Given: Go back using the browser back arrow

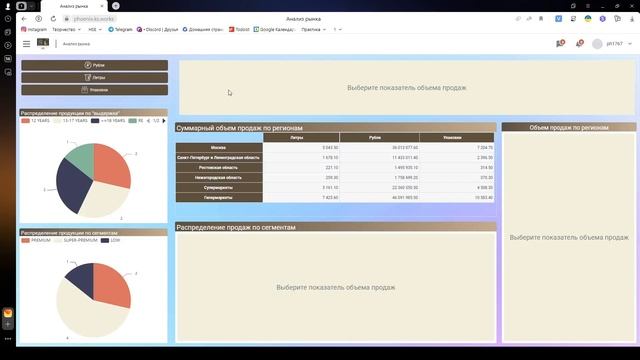Looking at the screenshot, I should 24,19.
